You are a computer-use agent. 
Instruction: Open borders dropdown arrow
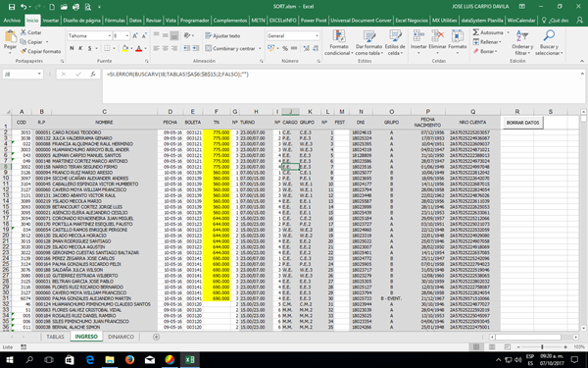point(115,48)
